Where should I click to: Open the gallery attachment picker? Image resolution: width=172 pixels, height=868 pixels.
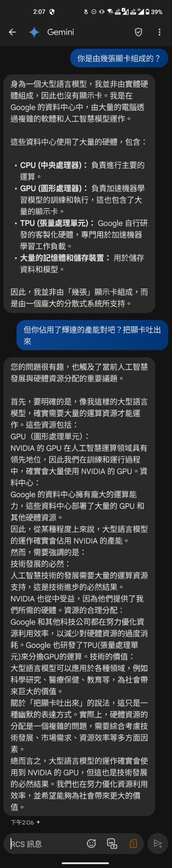click(112, 843)
